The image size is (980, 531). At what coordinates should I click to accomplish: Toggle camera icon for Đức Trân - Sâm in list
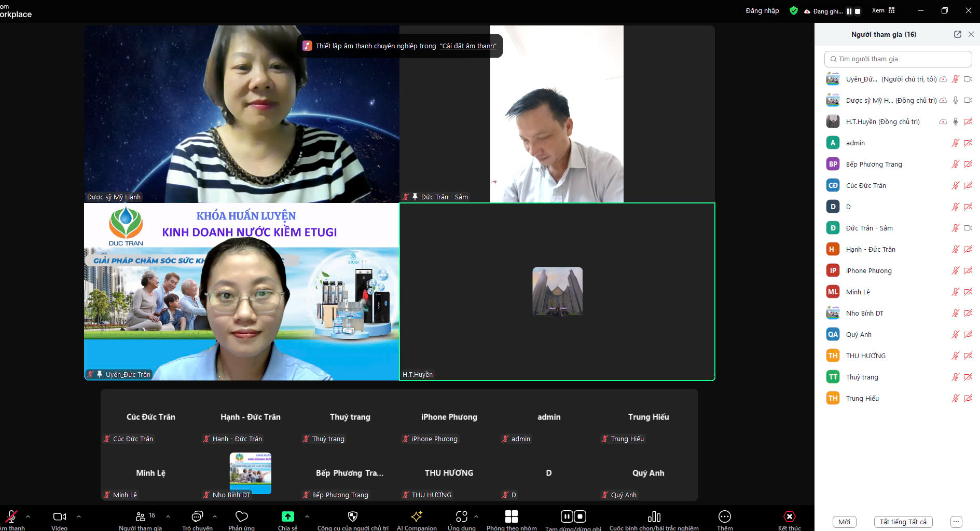[968, 228]
